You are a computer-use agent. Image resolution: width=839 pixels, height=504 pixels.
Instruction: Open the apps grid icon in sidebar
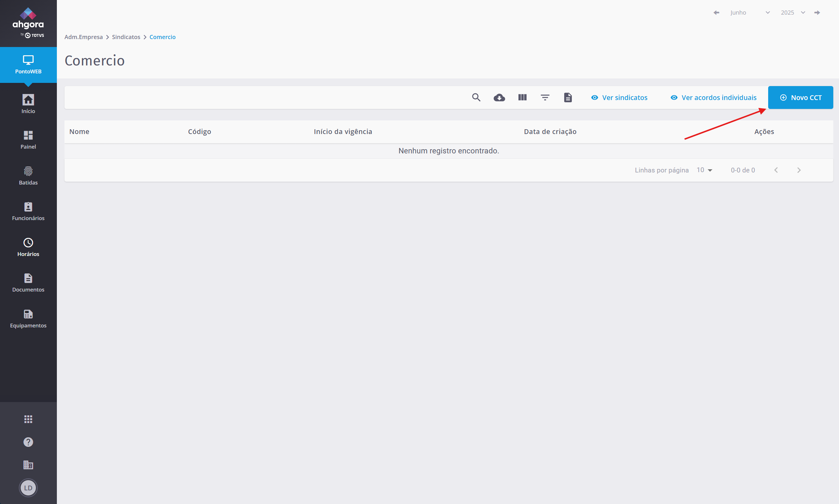coord(28,419)
